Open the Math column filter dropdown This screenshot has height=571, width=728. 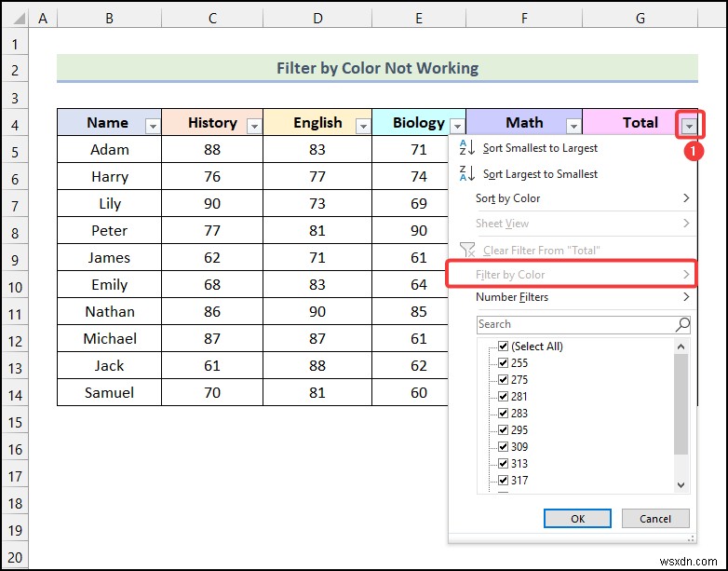(573, 126)
